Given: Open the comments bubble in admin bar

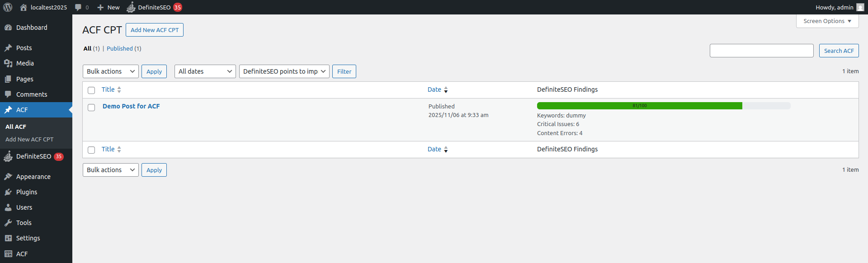Looking at the screenshot, I should click(x=78, y=7).
